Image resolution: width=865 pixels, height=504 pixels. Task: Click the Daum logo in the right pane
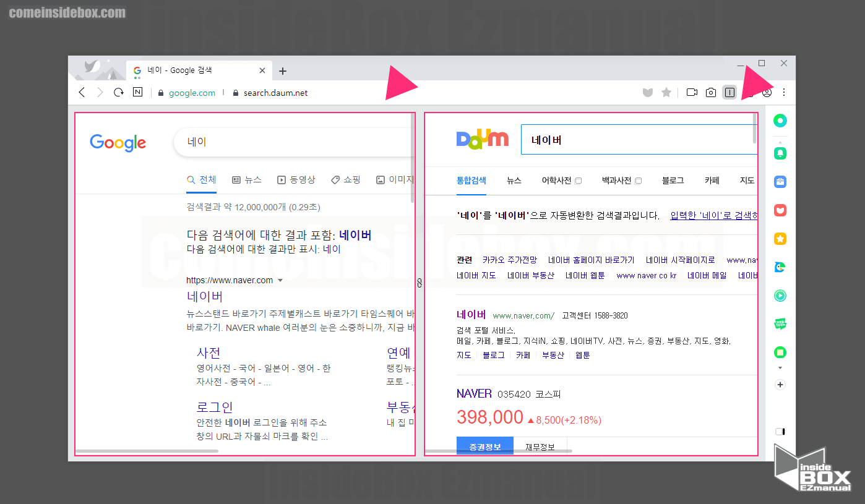483,140
